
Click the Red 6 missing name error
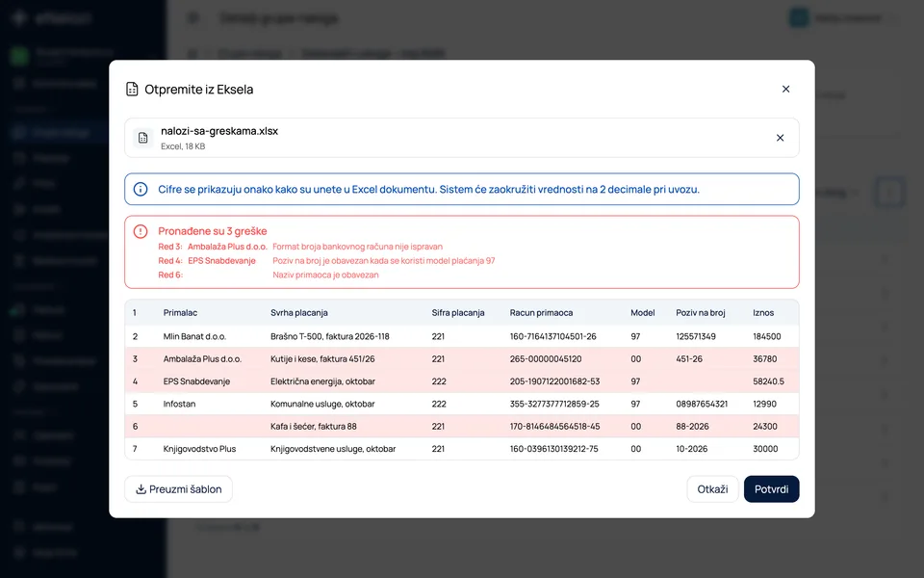pyautogui.click(x=269, y=275)
